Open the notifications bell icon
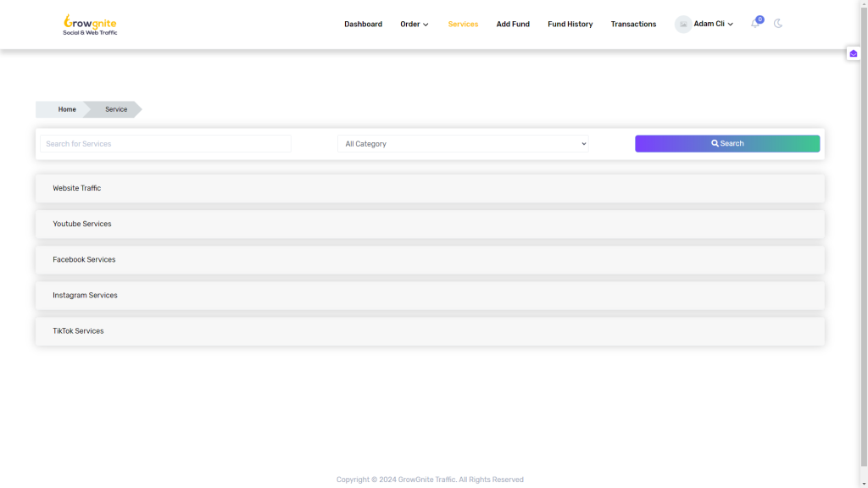The image size is (868, 488). (754, 24)
